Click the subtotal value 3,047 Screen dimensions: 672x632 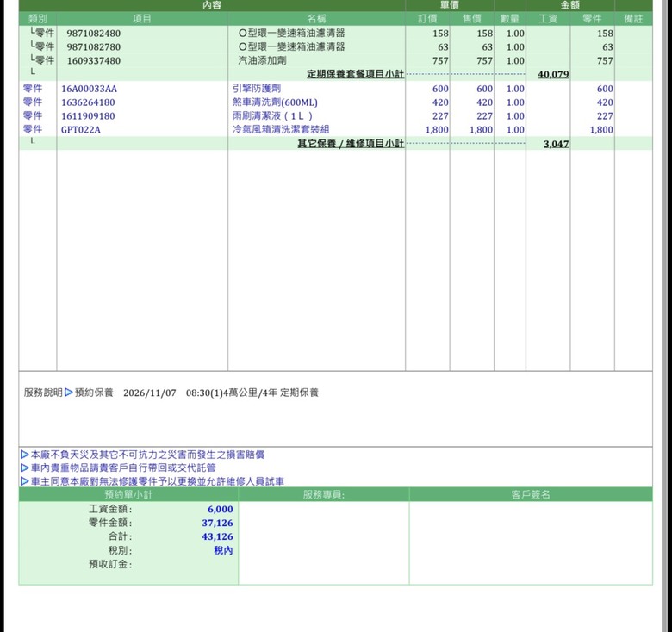(x=557, y=144)
